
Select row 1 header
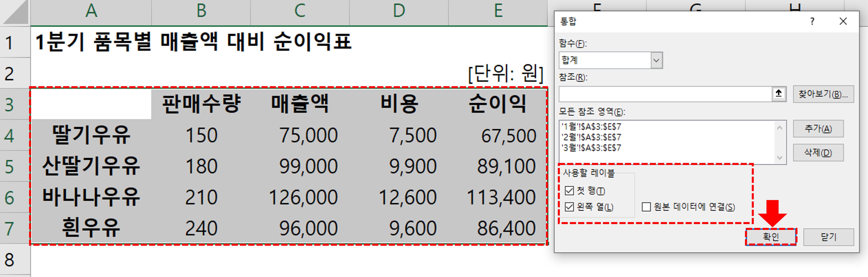coord(15,42)
